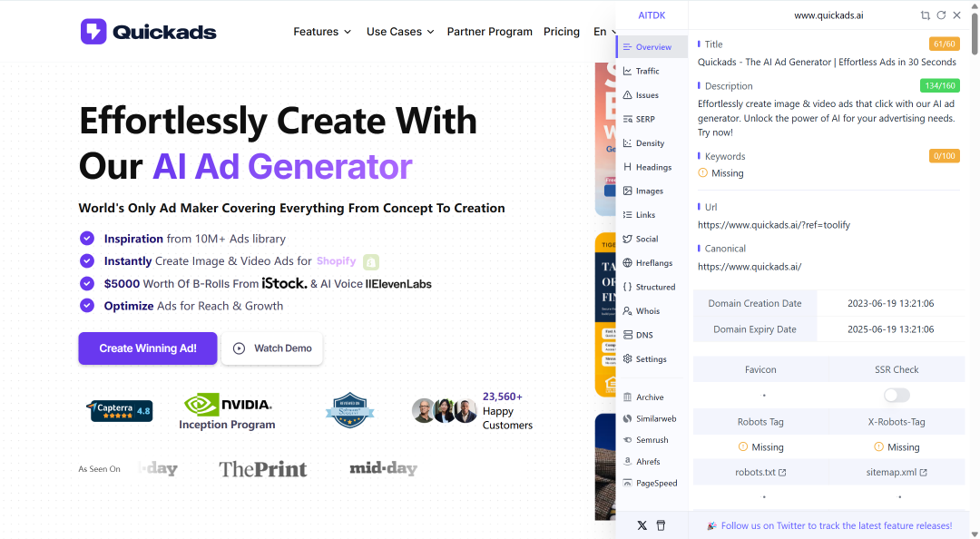This screenshot has width=980, height=539.
Task: Click the PageSpeed icon
Action: (x=628, y=483)
